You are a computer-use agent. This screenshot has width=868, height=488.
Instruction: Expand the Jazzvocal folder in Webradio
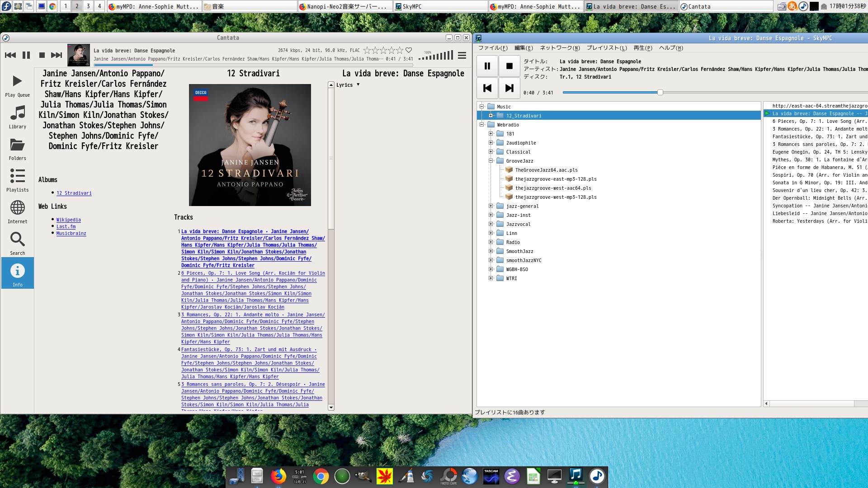point(491,224)
